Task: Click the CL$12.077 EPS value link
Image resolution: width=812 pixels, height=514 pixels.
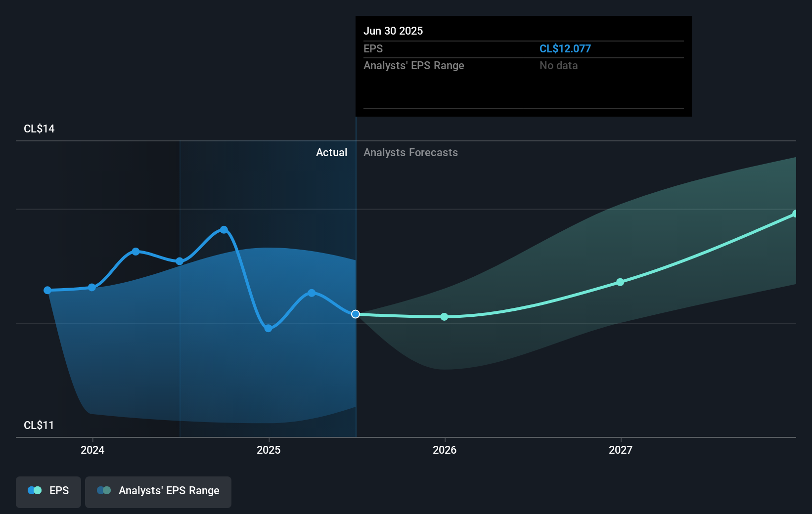Action: 565,48
